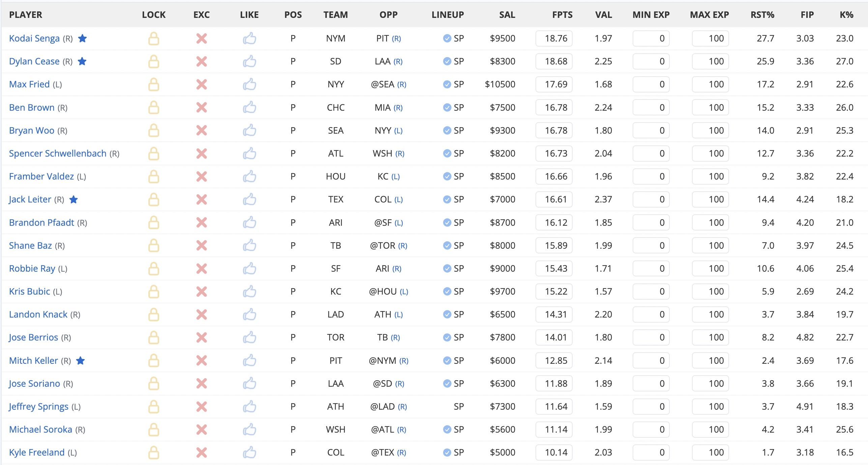Sort table by PLAYER column
This screenshot has height=465, width=868.
coord(26,15)
